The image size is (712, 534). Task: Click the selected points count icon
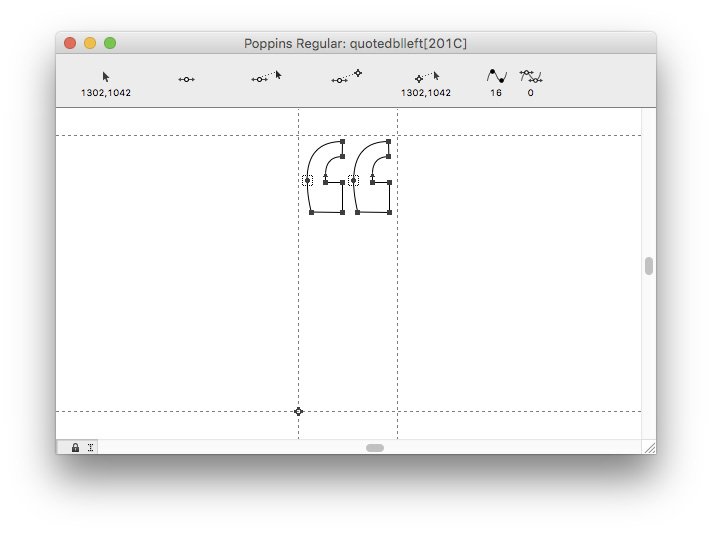point(530,76)
